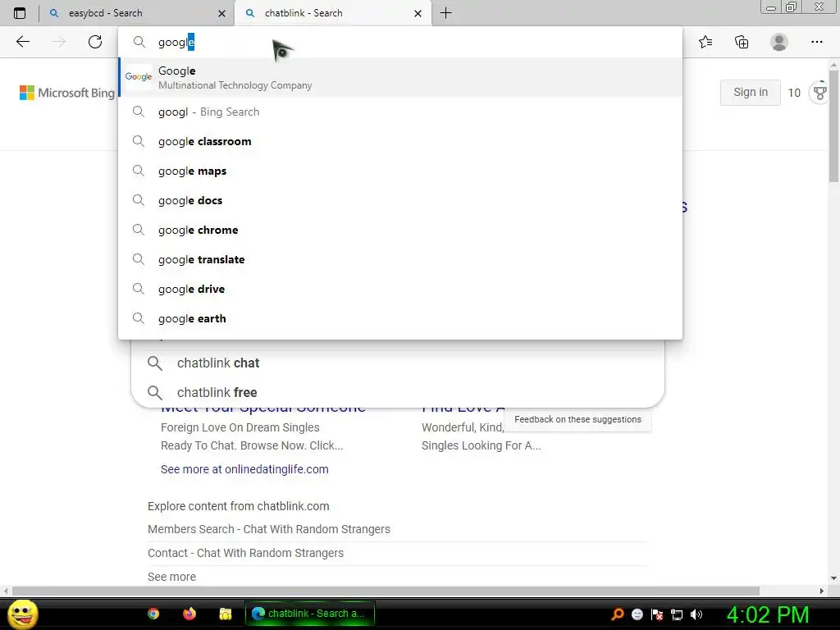Screen dimensions: 840x630
Task: Click the Microsoft Bing logo
Action: point(67,93)
